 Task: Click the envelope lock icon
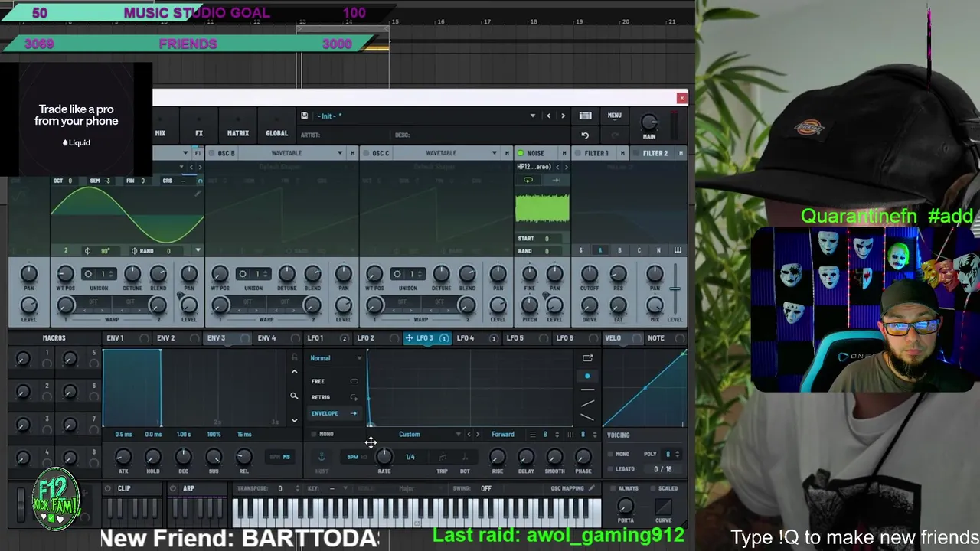click(x=294, y=357)
